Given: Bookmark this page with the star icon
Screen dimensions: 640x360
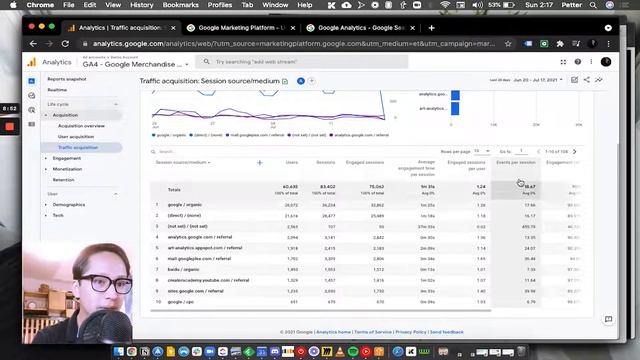Looking at the screenshot, I should 508,44.
